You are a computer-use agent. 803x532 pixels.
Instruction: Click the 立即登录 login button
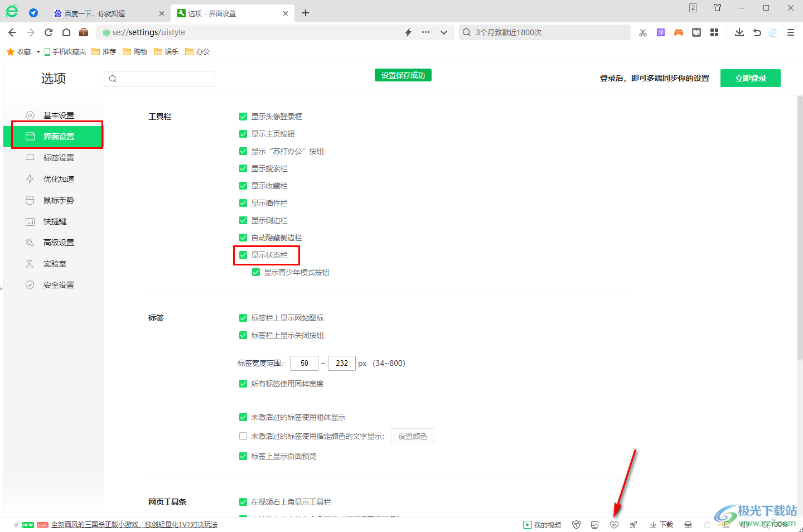coord(751,78)
